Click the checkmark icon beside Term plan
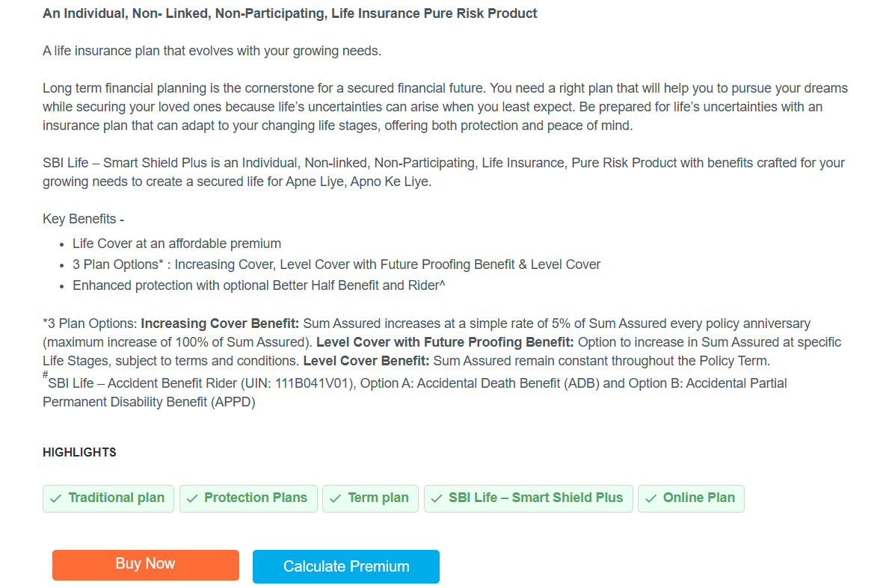 click(335, 499)
